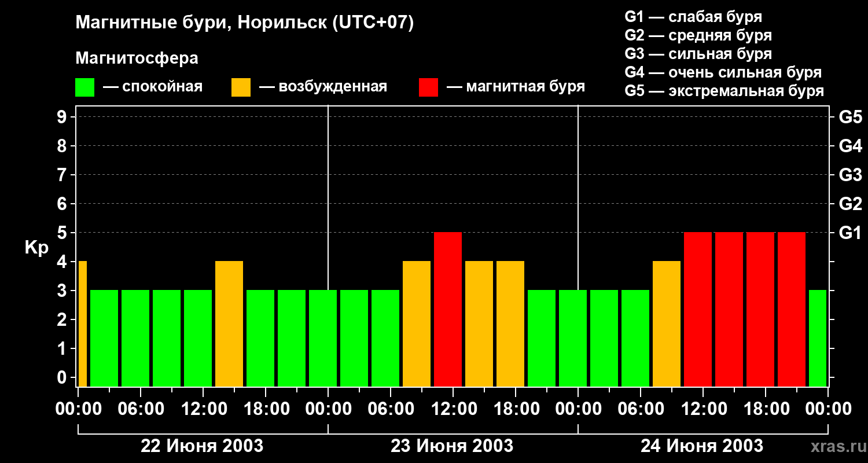Click the 'Kp' axis title
The image size is (868, 463).
click(36, 248)
